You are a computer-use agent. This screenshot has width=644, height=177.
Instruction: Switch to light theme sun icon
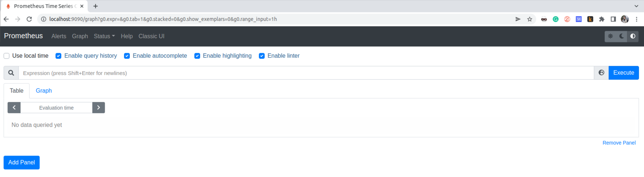point(611,36)
